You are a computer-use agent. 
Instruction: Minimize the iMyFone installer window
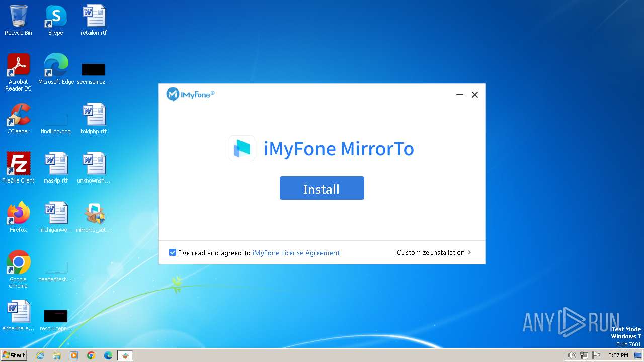point(459,95)
